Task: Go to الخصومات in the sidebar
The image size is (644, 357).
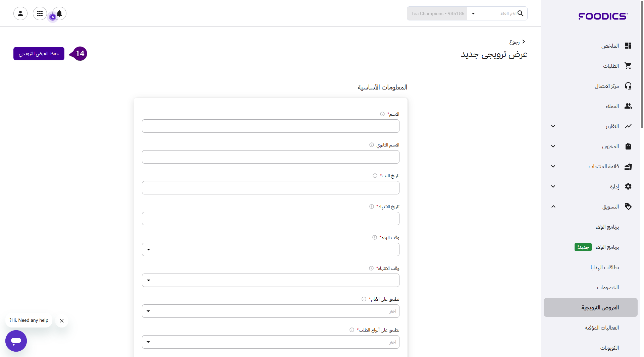Action: [x=607, y=287]
